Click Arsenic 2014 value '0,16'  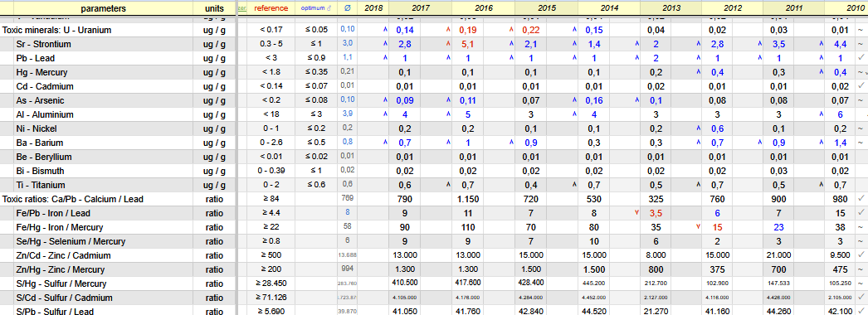point(595,100)
